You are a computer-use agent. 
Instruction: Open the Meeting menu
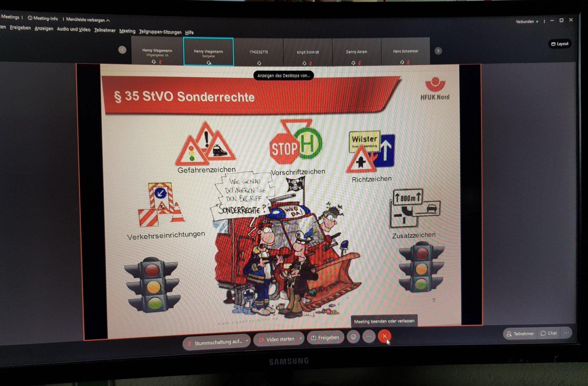pyautogui.click(x=127, y=31)
